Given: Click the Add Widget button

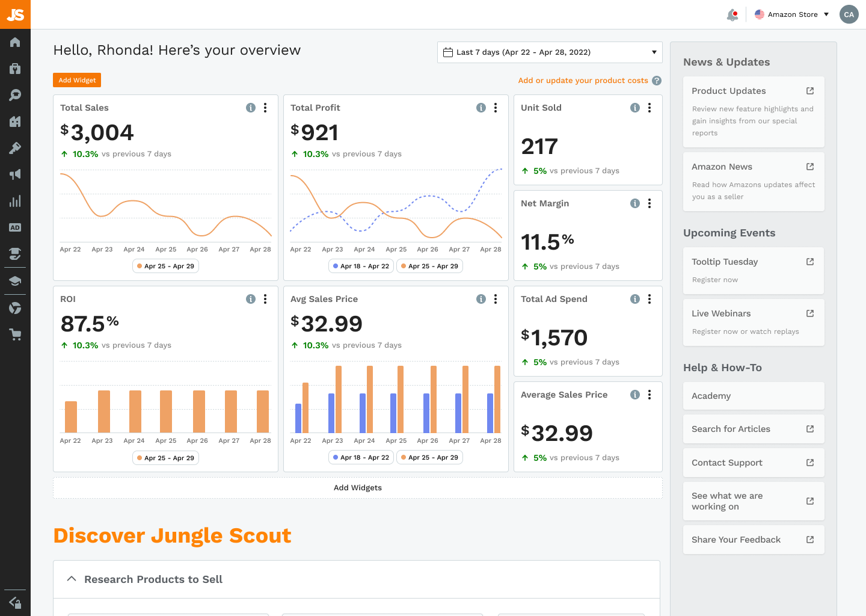Looking at the screenshot, I should coord(76,79).
